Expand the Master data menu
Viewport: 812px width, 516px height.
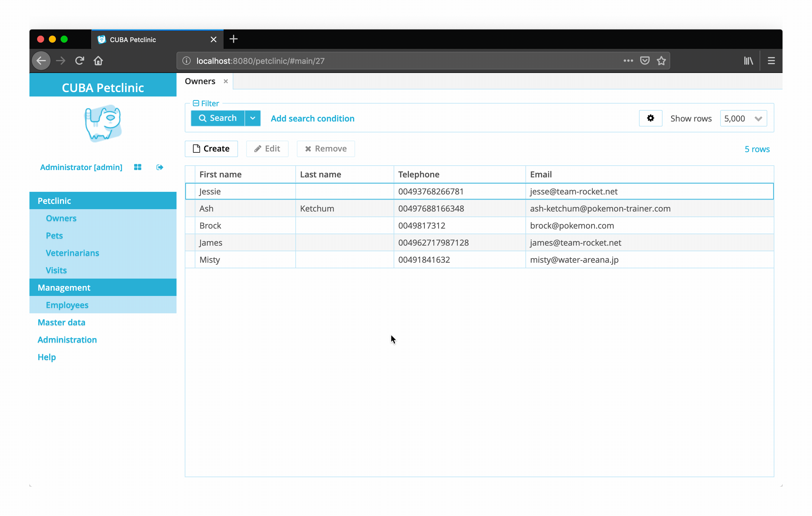click(61, 322)
